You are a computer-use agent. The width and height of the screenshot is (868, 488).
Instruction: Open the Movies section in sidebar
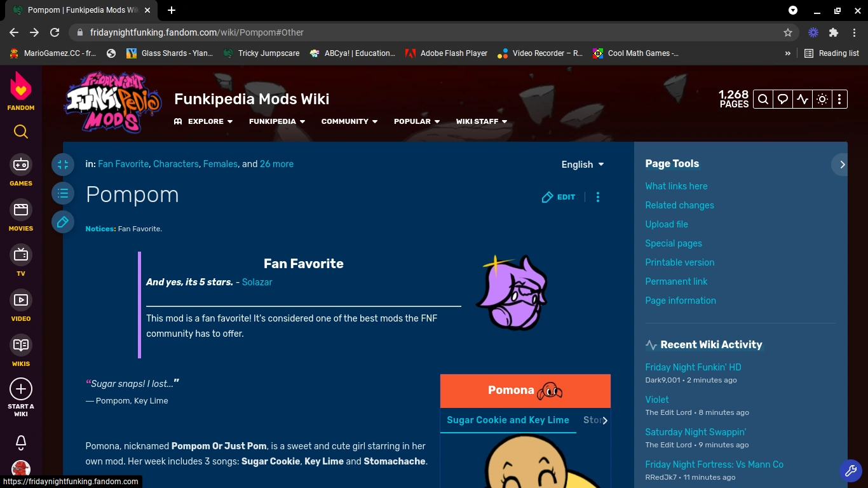tap(21, 216)
